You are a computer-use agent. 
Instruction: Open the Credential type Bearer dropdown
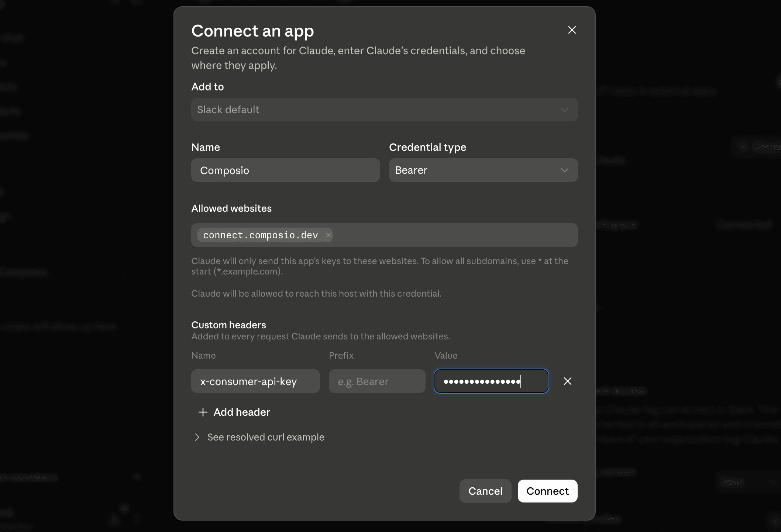[483, 170]
